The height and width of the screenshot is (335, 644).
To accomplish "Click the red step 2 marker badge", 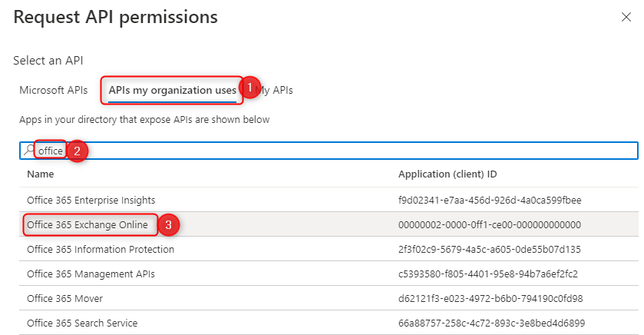I will [78, 151].
